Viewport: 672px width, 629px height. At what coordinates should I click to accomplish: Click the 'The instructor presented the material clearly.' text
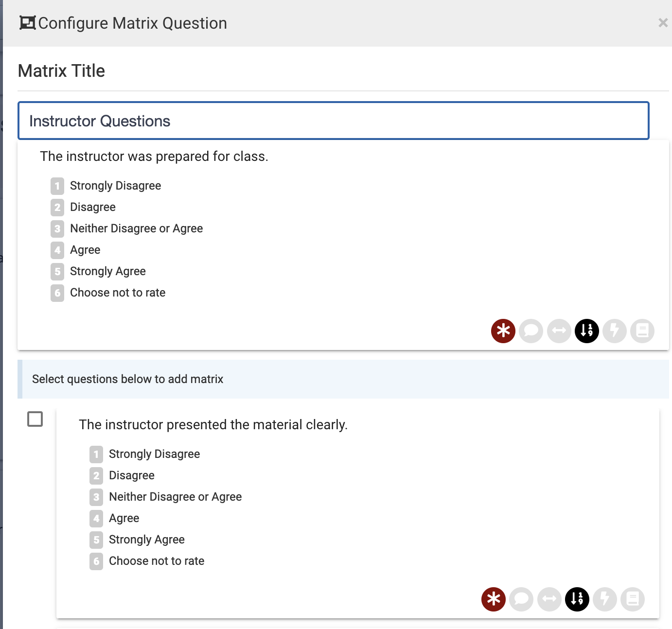pyautogui.click(x=213, y=425)
